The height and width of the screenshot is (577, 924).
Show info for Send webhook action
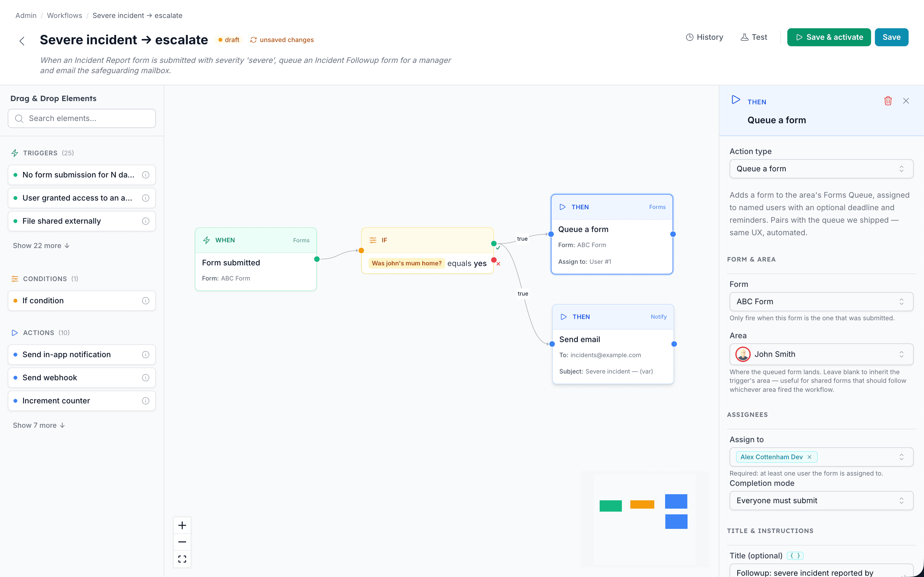[145, 378]
